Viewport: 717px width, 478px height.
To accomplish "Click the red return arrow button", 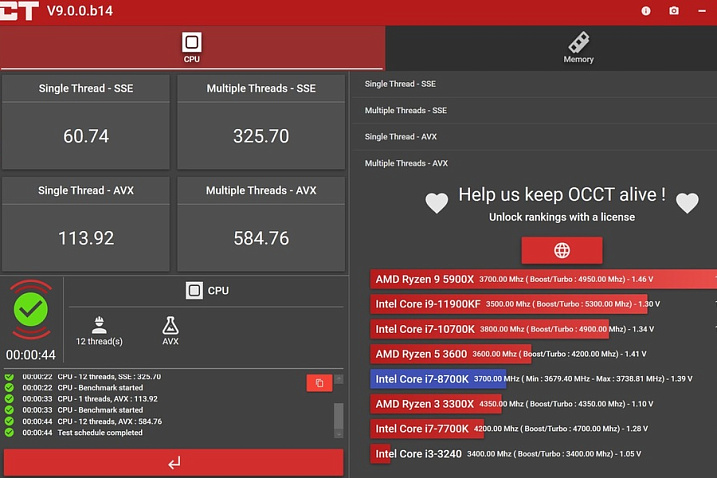I will point(174,463).
